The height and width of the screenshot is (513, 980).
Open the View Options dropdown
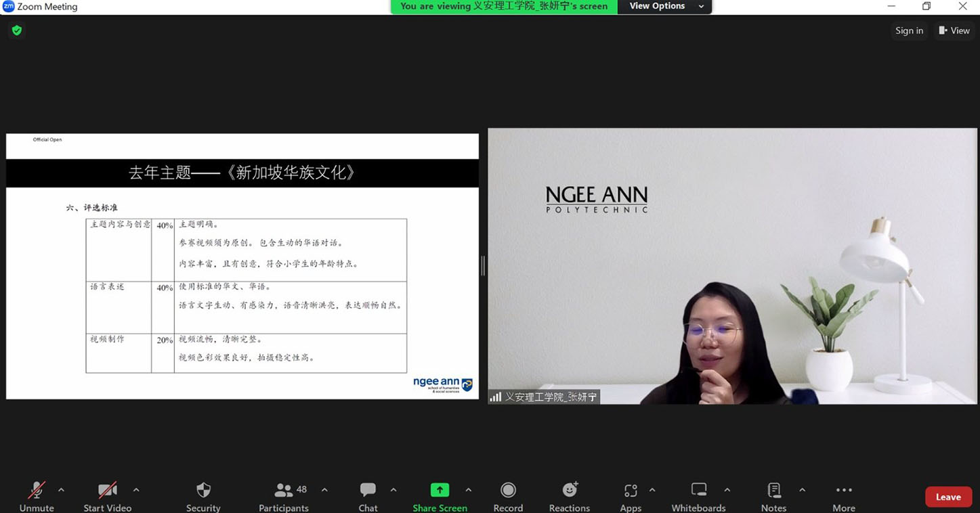click(x=666, y=6)
